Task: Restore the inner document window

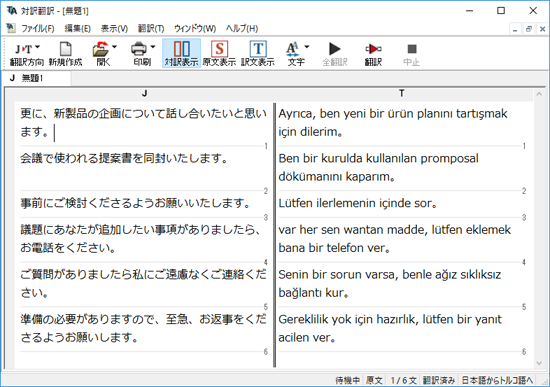Action: [529, 29]
